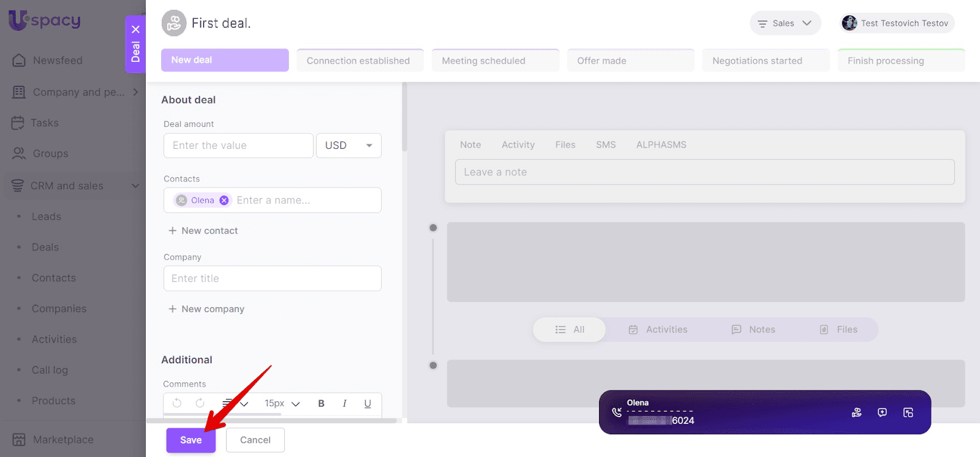Click the deal icon in call widget
Viewport: 980px width, 457px height.
(x=857, y=412)
